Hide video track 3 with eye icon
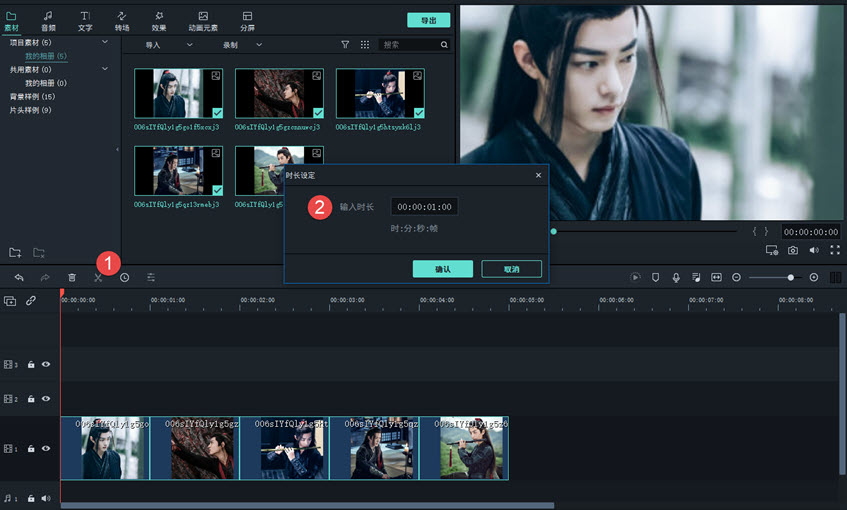The height and width of the screenshot is (510, 847). pyautogui.click(x=46, y=365)
